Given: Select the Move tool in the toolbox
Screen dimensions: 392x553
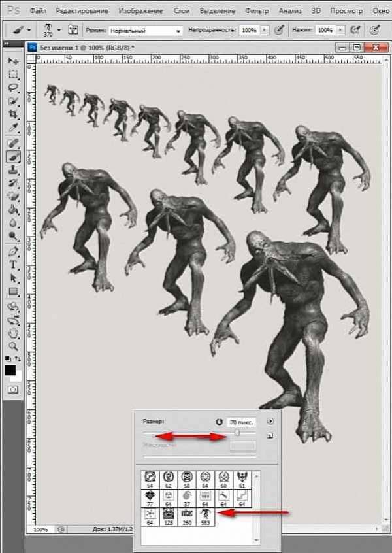Looking at the screenshot, I should click(x=13, y=61).
